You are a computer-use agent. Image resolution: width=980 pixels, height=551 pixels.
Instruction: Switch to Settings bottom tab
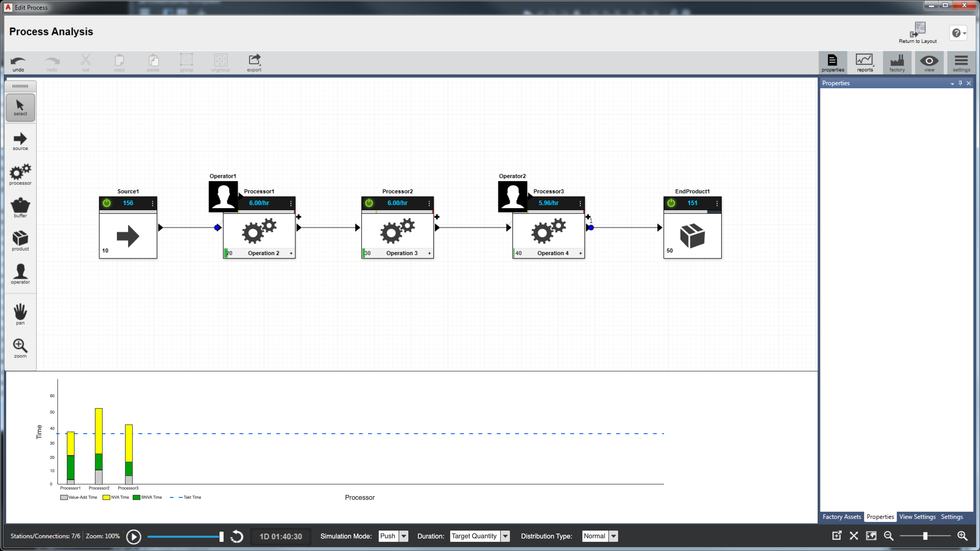[952, 517]
